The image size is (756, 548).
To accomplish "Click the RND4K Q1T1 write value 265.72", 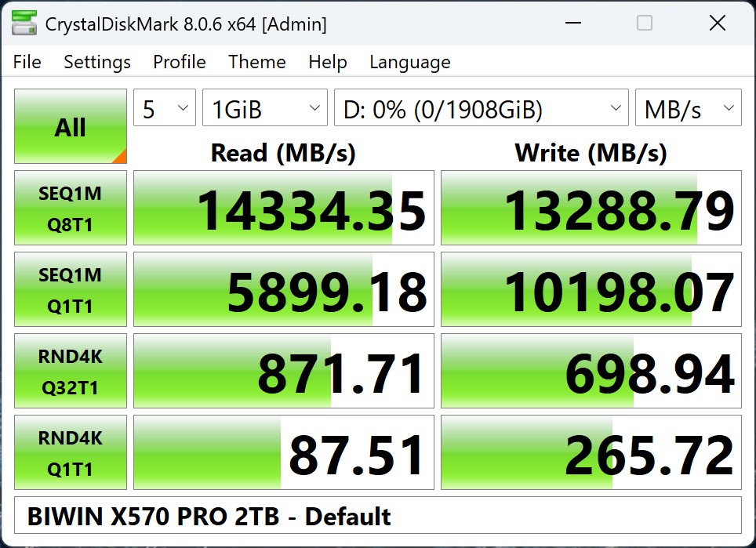I will point(591,452).
